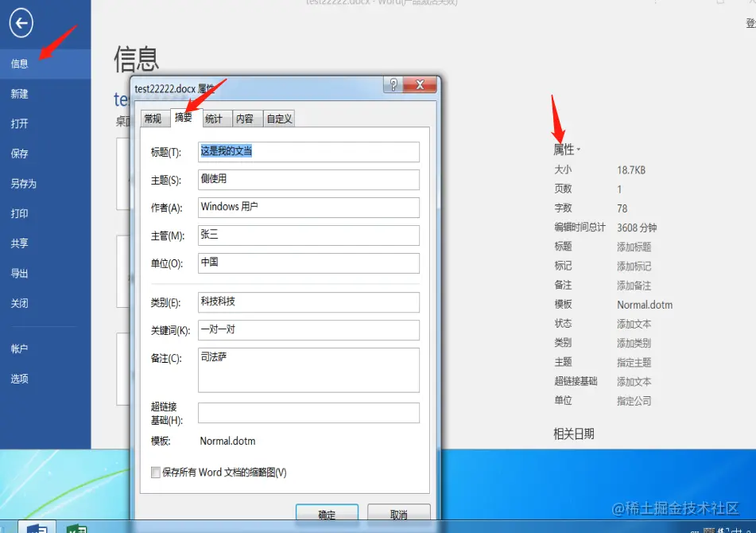This screenshot has width=756, height=533.
Task: Close the test22222.docx properties dialog
Action: pos(420,85)
